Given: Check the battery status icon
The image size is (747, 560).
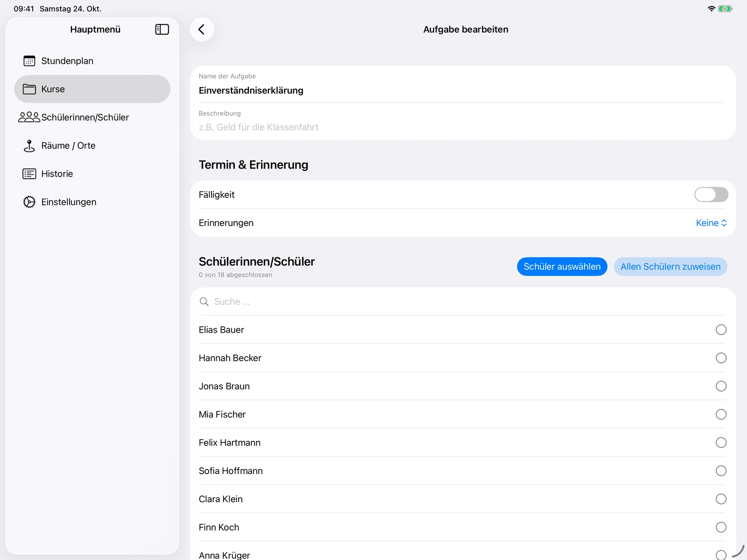Looking at the screenshot, I should (x=725, y=9).
